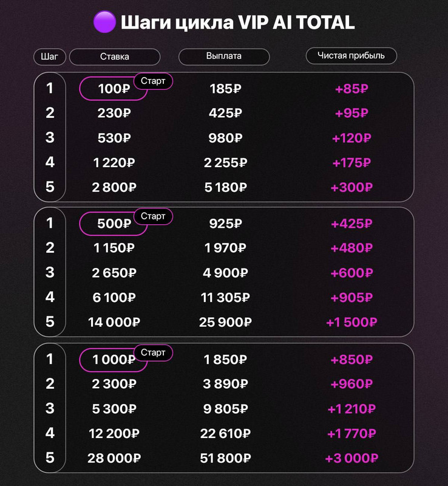The image size is (448, 486).
Task: Select the 1 000₽ starting stake pill
Action: click(x=113, y=360)
